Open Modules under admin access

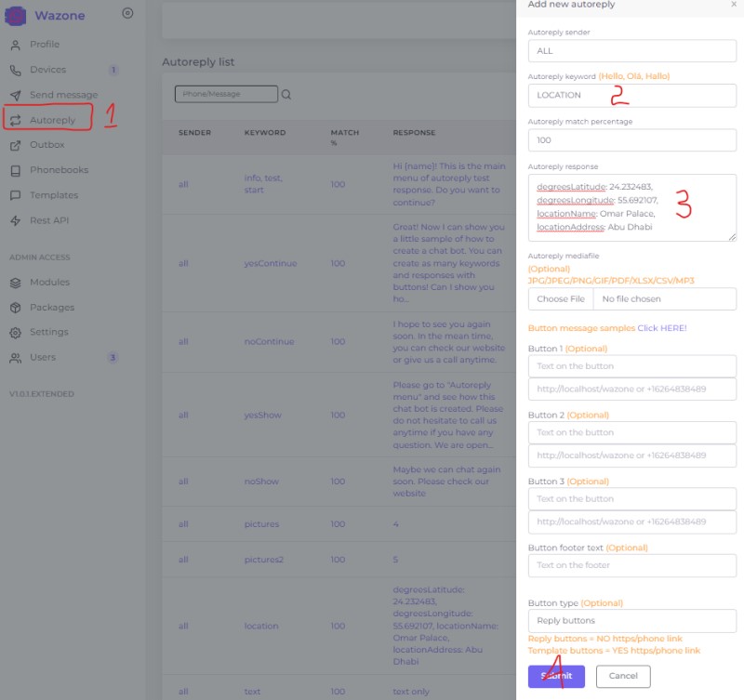coord(49,283)
